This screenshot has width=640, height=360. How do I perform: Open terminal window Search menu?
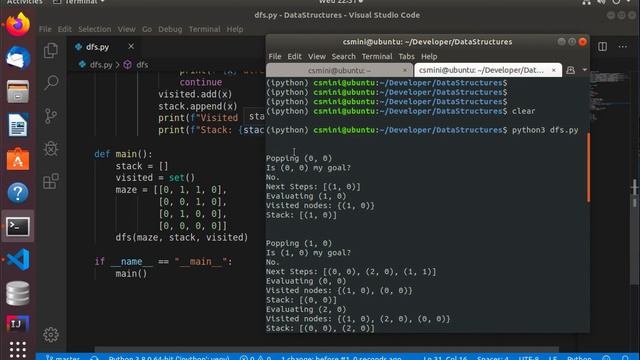click(x=344, y=57)
